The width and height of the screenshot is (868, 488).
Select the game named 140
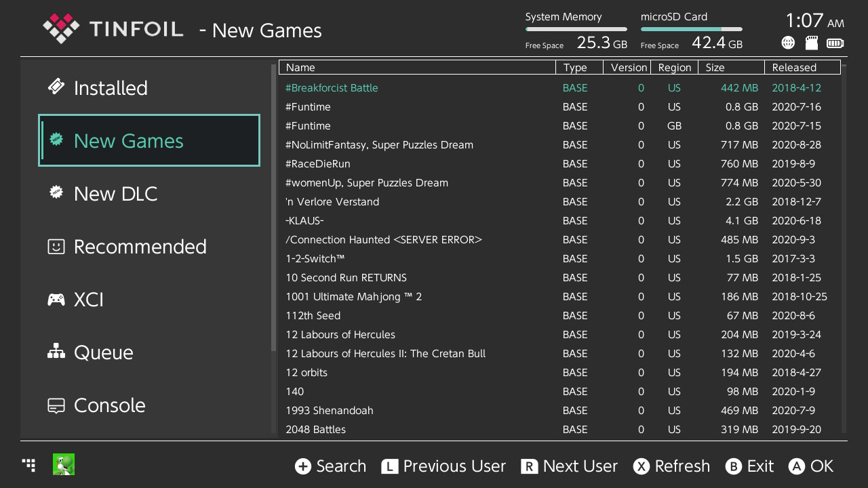point(560,391)
